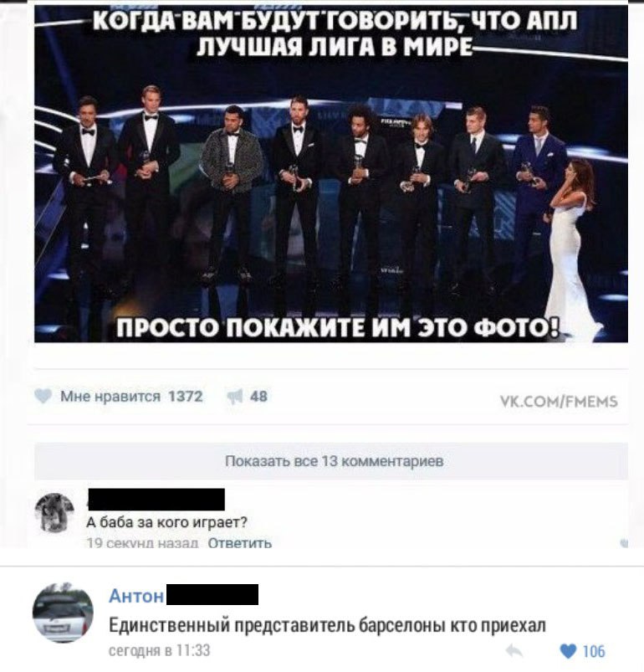This screenshot has width=644, height=672.
Task: Open Антон's profile name link
Action: pyautogui.click(x=136, y=596)
